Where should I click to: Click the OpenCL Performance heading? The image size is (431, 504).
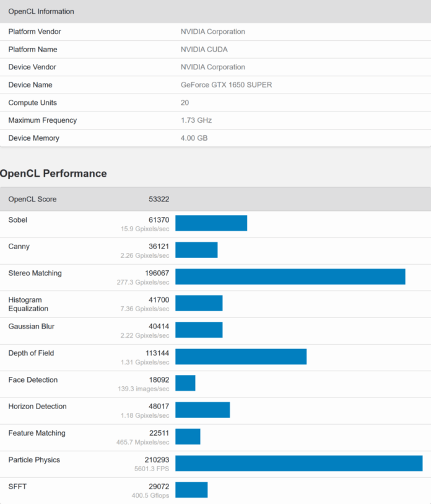(53, 174)
